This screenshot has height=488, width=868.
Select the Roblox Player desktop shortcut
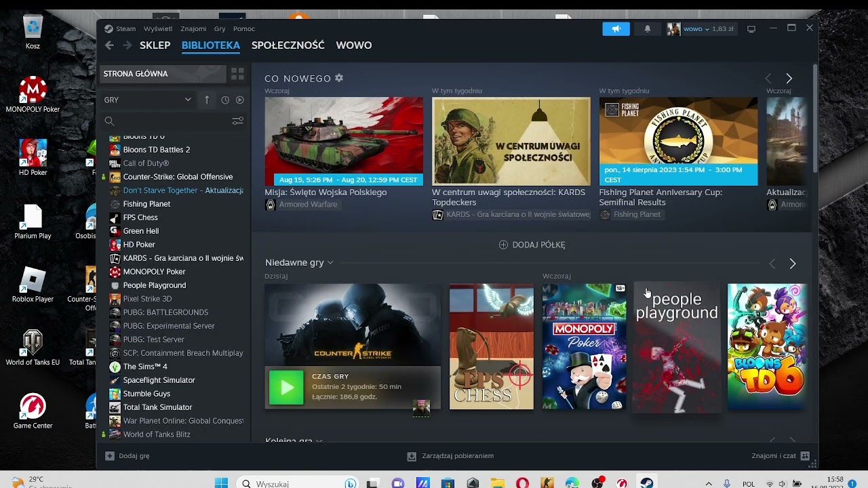click(33, 285)
